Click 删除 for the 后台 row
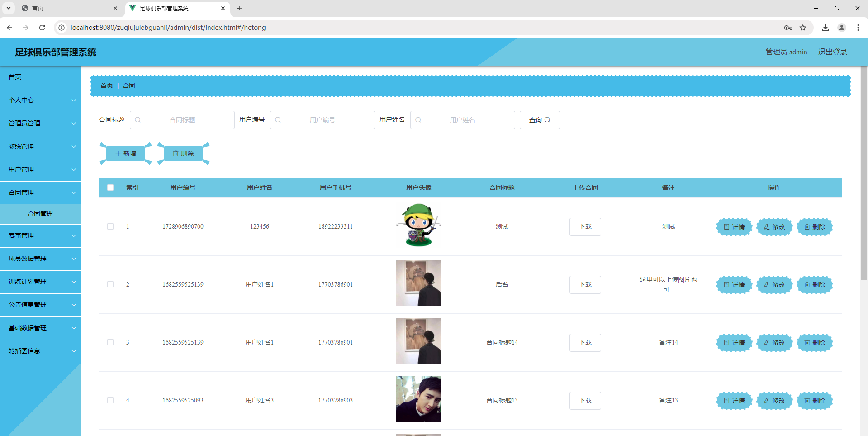The height and width of the screenshot is (436, 868). pos(815,285)
